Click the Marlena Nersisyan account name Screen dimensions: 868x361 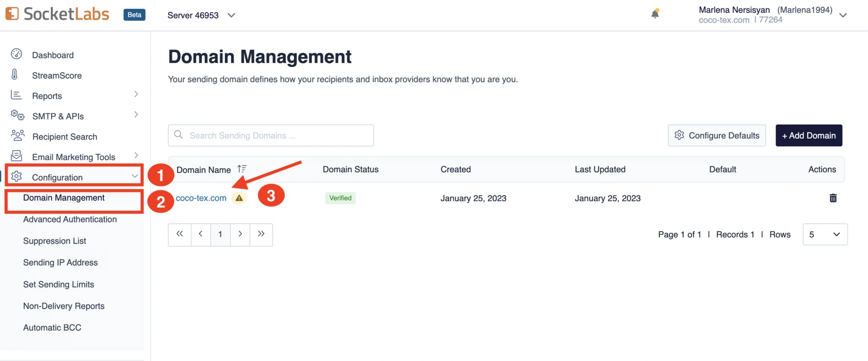[734, 10]
